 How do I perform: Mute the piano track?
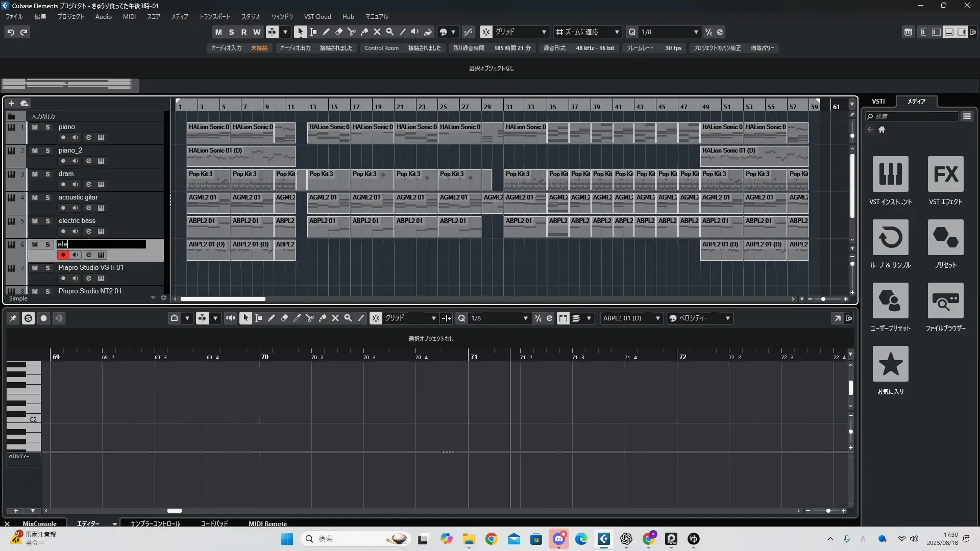coord(35,127)
